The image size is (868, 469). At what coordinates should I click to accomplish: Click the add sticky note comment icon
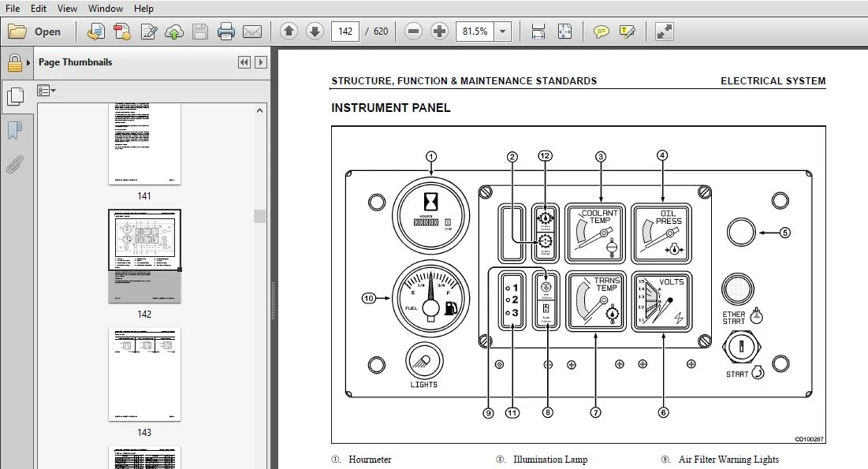point(601,32)
